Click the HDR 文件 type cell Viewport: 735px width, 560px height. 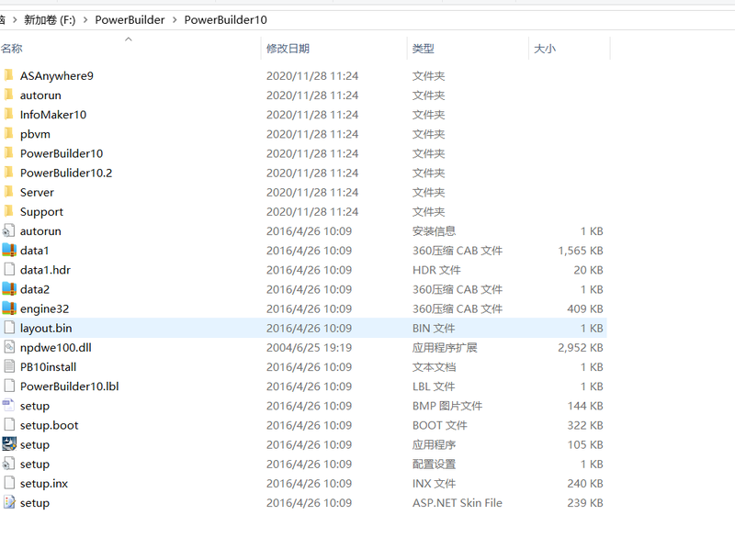click(436, 270)
